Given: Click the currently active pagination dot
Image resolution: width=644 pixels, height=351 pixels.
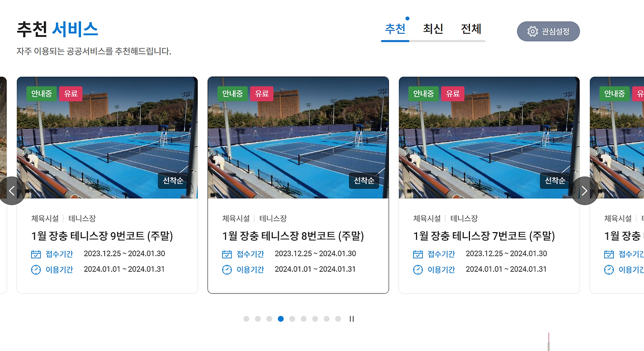Looking at the screenshot, I should [x=281, y=319].
